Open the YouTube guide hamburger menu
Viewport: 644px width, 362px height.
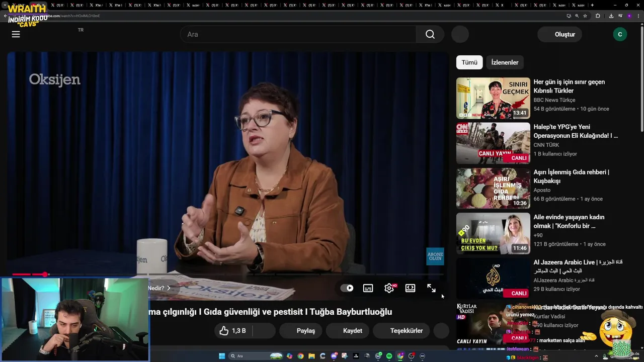(x=16, y=34)
